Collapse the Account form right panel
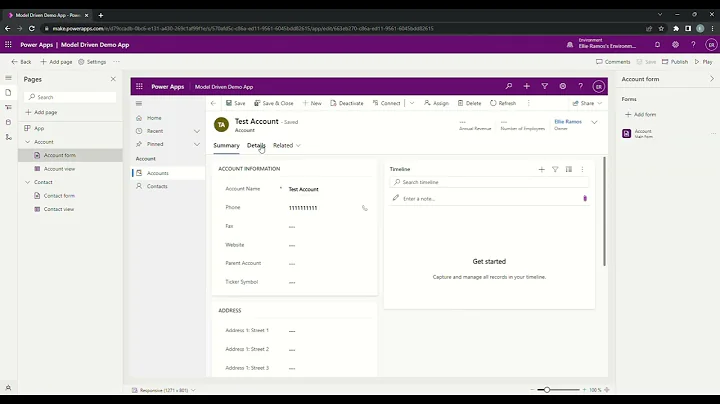 [712, 79]
